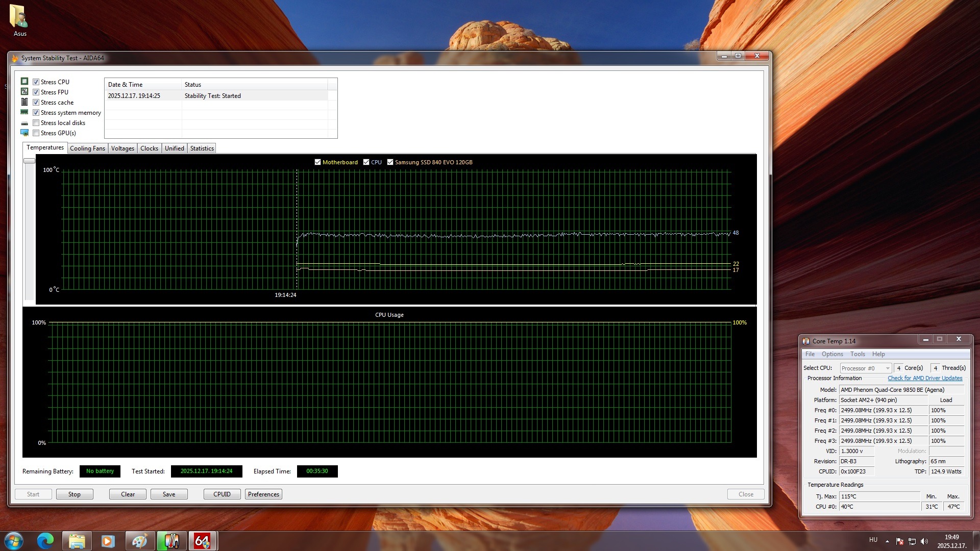Expand the Select CPU processor dropdown
The width and height of the screenshot is (980, 551).
(x=888, y=368)
